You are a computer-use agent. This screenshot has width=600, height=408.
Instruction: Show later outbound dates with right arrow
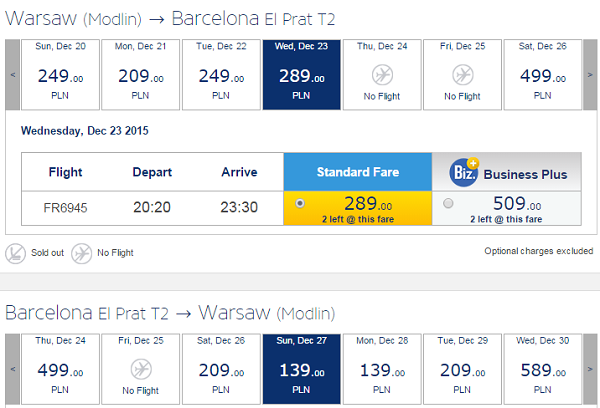point(590,75)
